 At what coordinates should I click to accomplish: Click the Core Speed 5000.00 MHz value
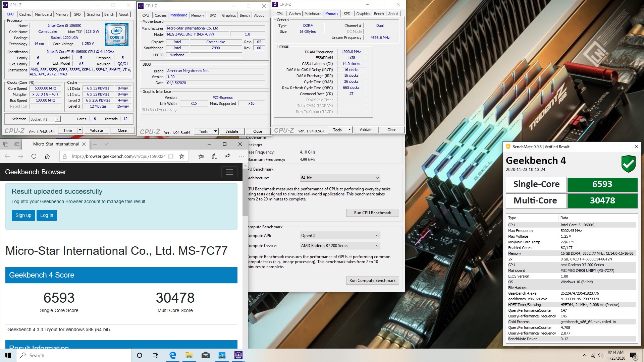(45, 88)
